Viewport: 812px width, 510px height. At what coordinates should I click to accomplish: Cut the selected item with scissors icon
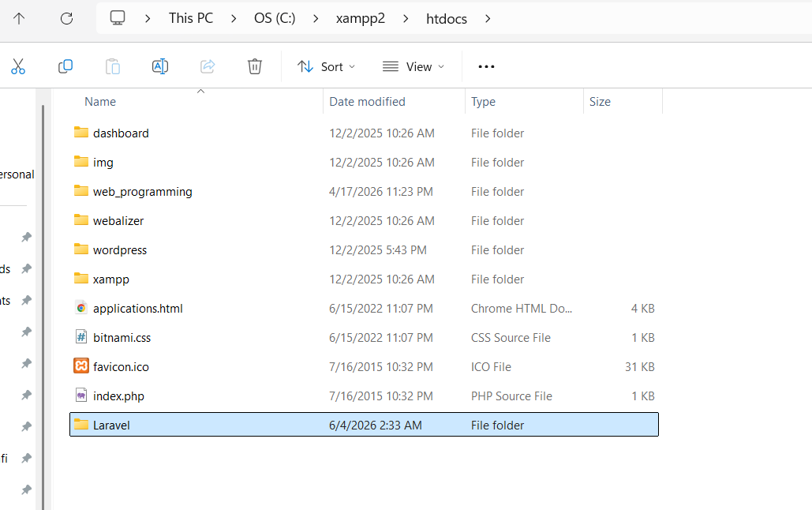click(x=18, y=66)
